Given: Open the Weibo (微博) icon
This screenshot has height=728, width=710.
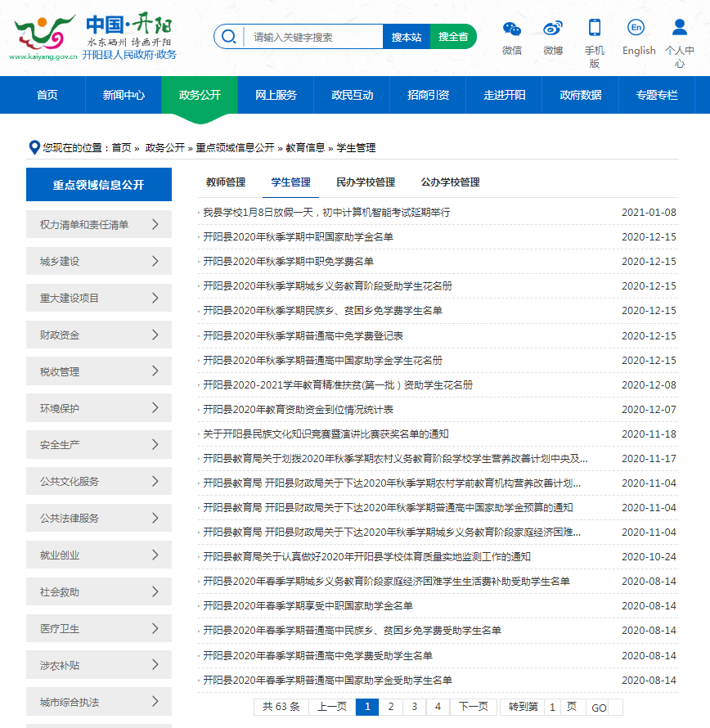Looking at the screenshot, I should pos(553,29).
